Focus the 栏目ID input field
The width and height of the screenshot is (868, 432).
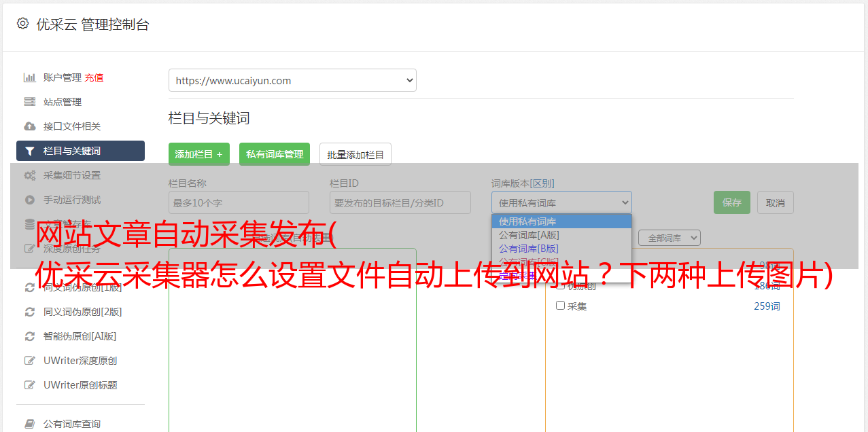[x=400, y=202]
